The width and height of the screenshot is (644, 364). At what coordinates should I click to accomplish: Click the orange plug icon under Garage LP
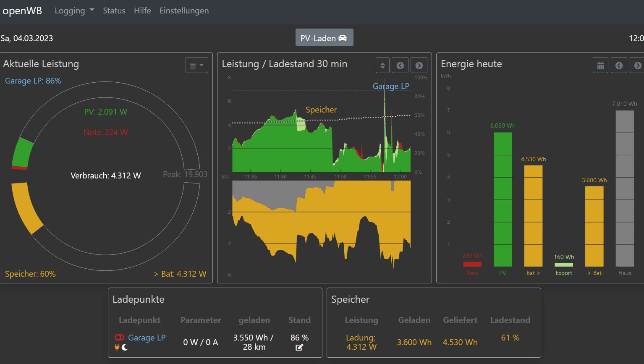coord(117,348)
